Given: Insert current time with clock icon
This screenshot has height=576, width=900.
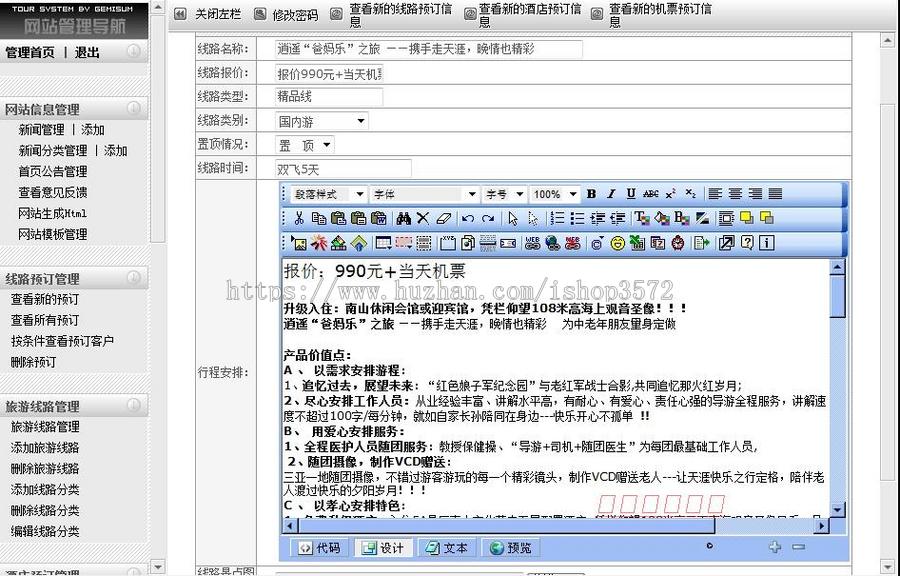Looking at the screenshot, I should click(678, 243).
